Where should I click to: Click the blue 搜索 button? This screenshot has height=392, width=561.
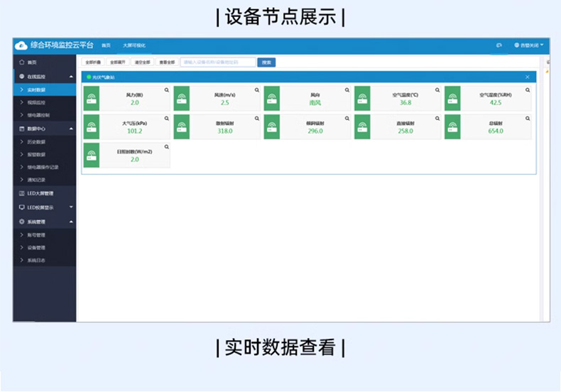click(x=266, y=62)
